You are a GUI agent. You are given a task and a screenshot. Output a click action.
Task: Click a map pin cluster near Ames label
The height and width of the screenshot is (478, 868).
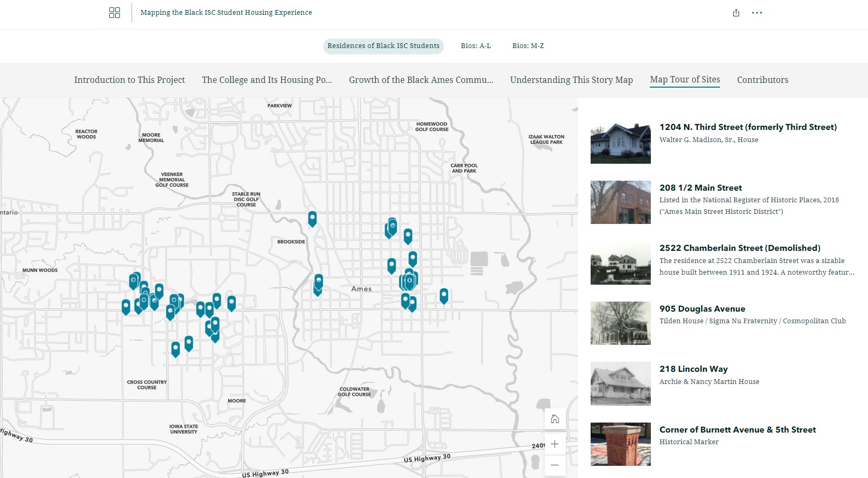[408, 281]
